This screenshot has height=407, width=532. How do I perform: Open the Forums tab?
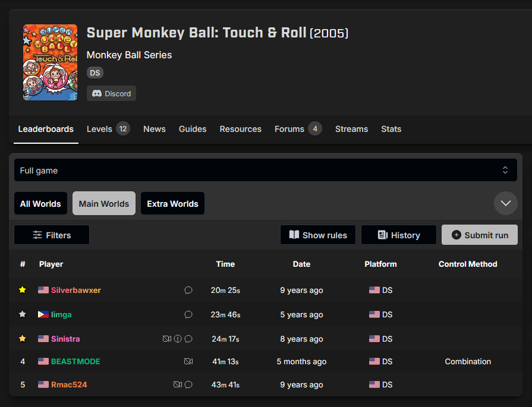tap(298, 129)
